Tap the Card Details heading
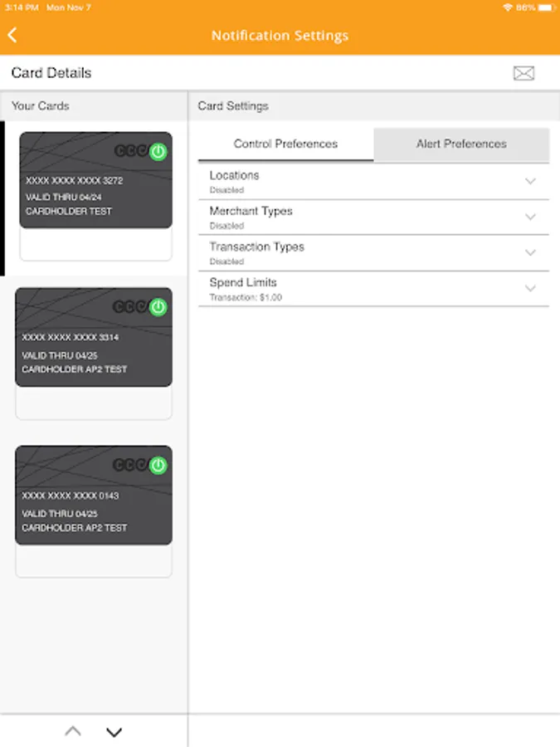 (x=51, y=73)
